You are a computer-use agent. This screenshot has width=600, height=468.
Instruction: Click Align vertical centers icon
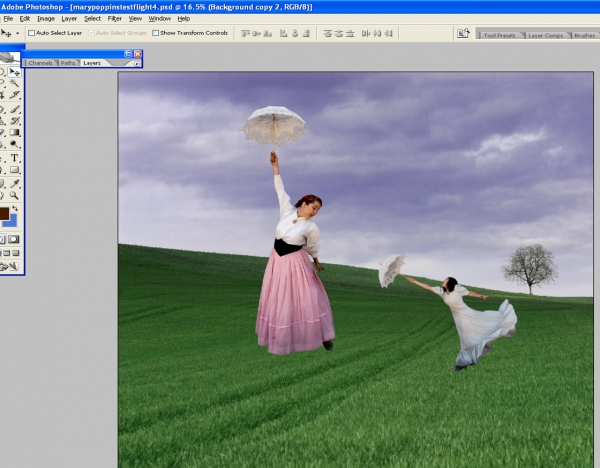tap(256, 34)
